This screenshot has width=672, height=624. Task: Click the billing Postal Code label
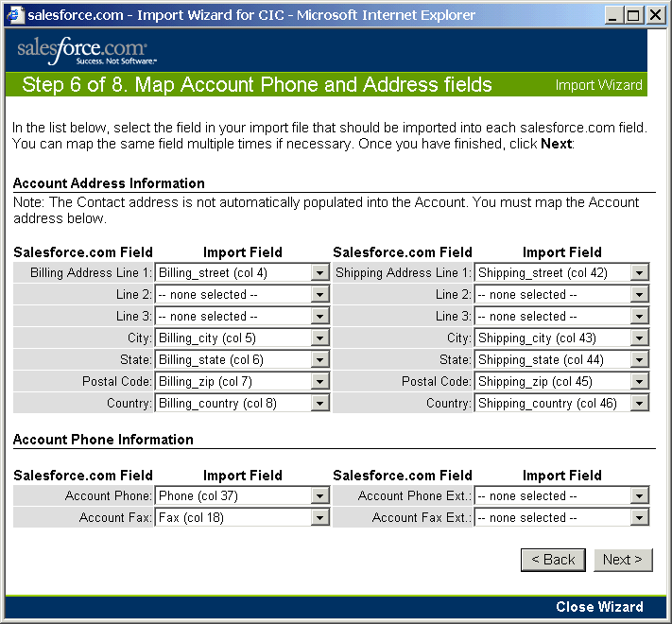[x=117, y=381]
